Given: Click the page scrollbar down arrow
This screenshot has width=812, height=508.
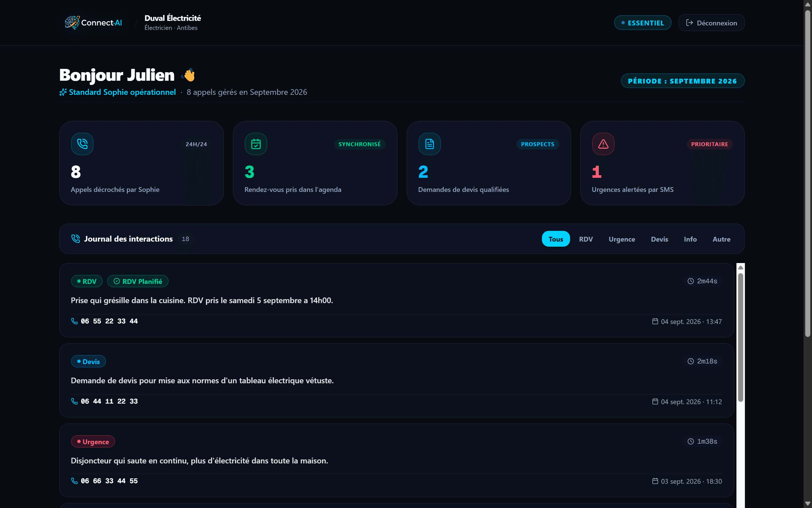Looking at the screenshot, I should tap(808, 503).
